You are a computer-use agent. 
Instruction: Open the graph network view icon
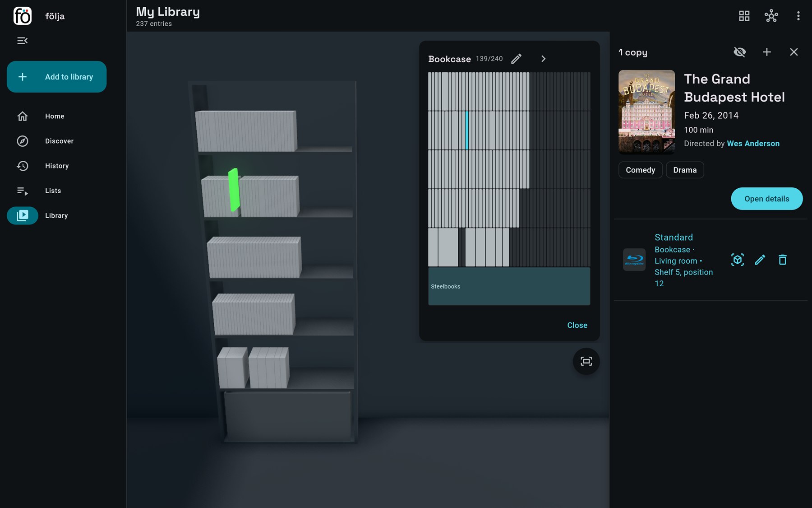(x=771, y=16)
